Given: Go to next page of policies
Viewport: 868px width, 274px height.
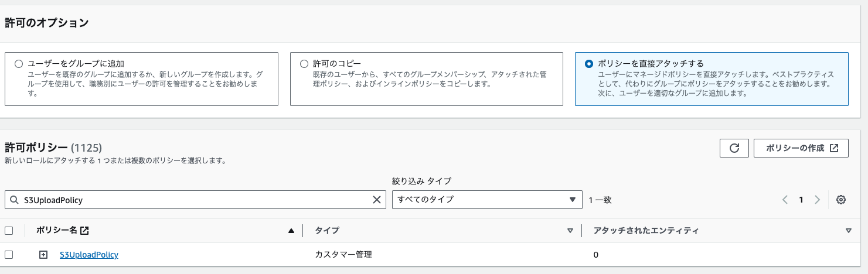Looking at the screenshot, I should (818, 200).
